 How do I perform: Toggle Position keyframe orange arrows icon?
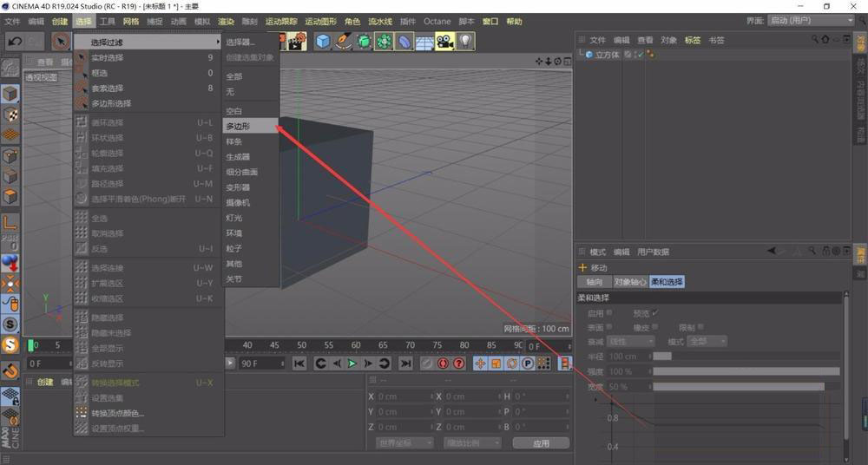pyautogui.click(x=480, y=363)
